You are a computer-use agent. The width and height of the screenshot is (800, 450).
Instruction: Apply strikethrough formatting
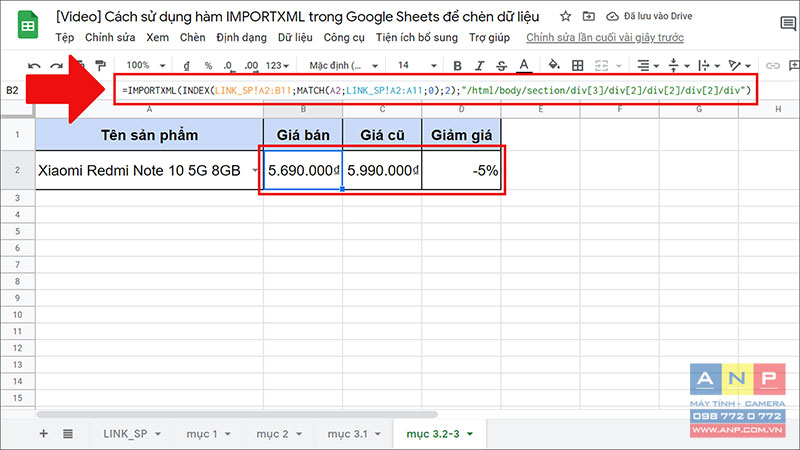click(502, 65)
